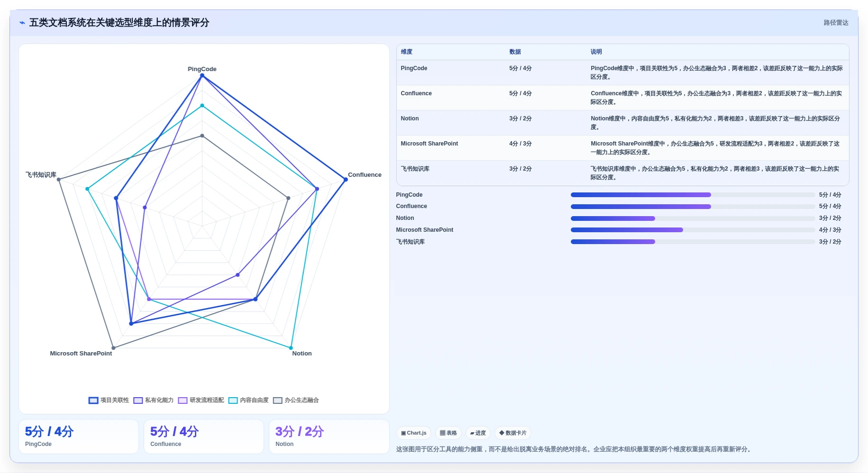This screenshot has height=473, width=868.
Task: Click the Microsoft SharePoint radar axis label
Action: click(x=81, y=354)
